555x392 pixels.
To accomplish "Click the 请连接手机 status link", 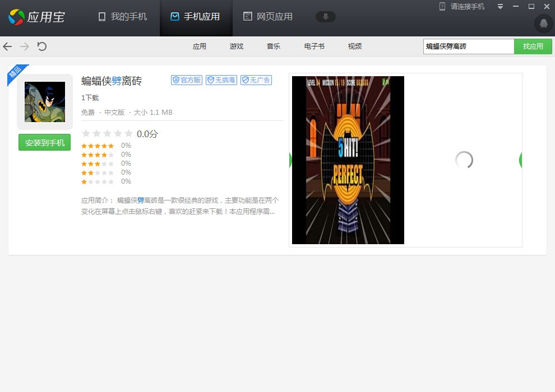I will [462, 6].
